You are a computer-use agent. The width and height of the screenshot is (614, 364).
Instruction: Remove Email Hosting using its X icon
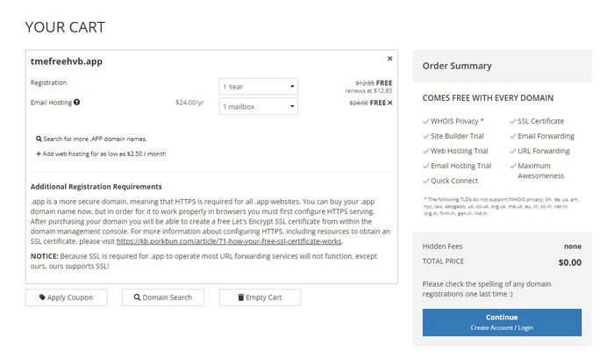coord(389,103)
